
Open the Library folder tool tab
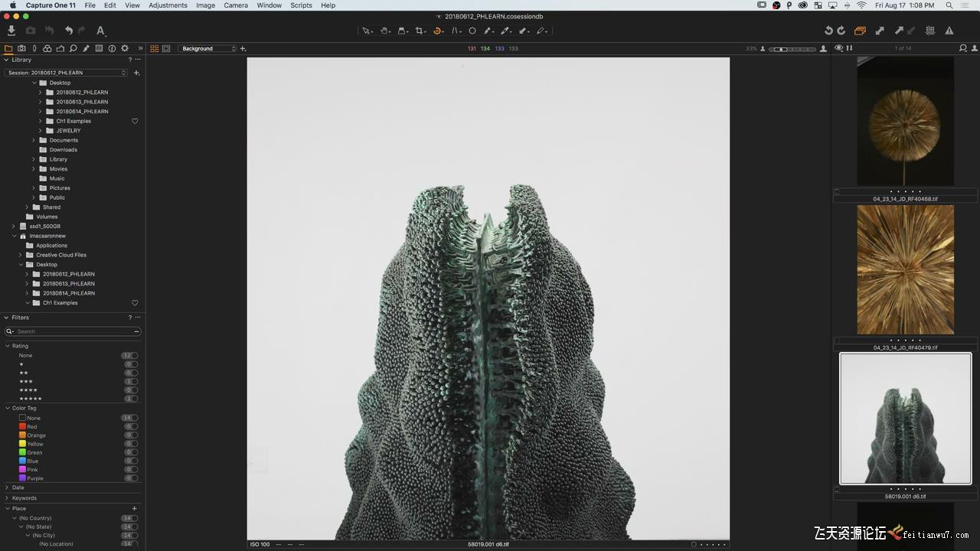click(x=8, y=48)
